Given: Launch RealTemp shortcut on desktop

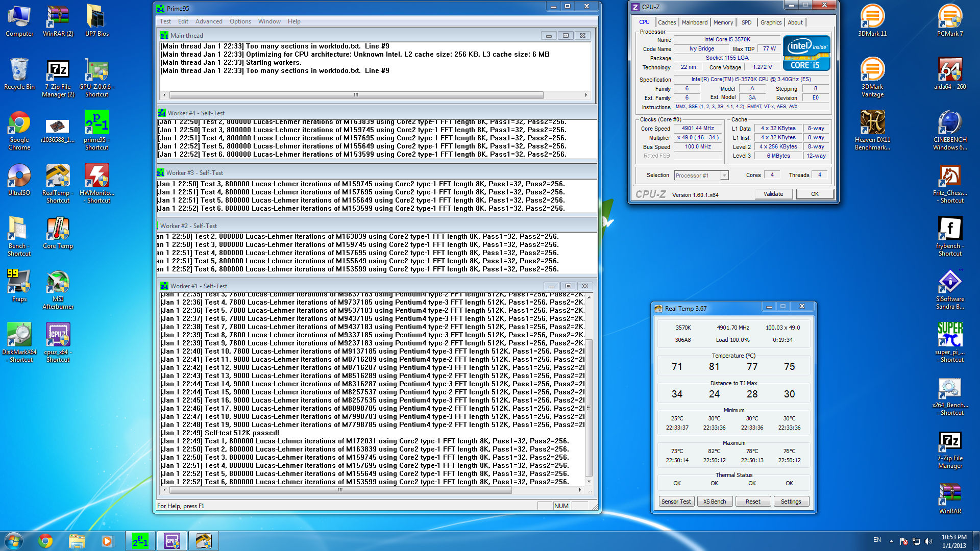Looking at the screenshot, I should pos(58,184).
